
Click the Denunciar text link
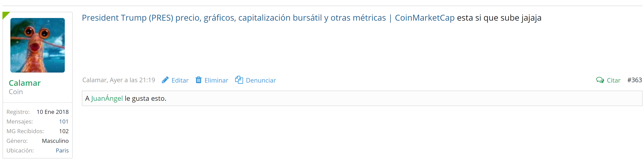coord(261,80)
